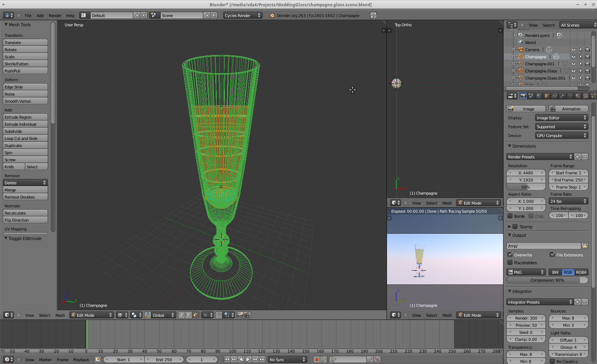The image size is (597, 364).
Task: Uncheck the Overwrite output option
Action: tap(510, 255)
